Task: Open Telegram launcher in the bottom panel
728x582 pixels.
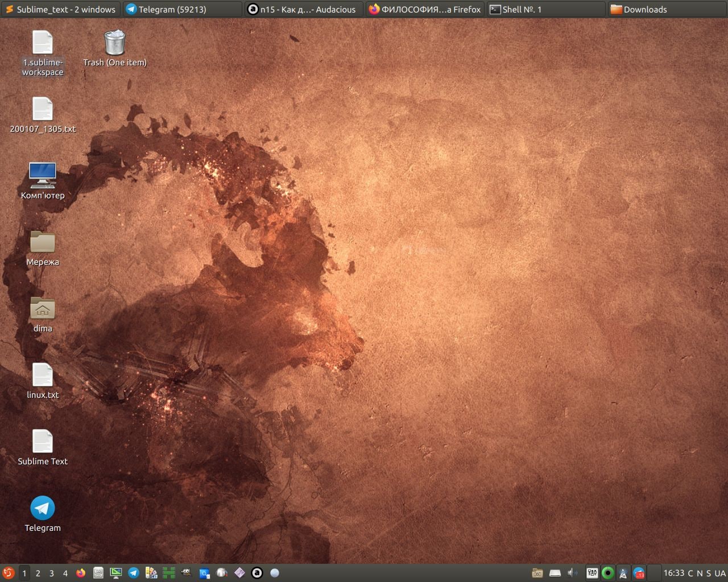Action: [x=134, y=573]
